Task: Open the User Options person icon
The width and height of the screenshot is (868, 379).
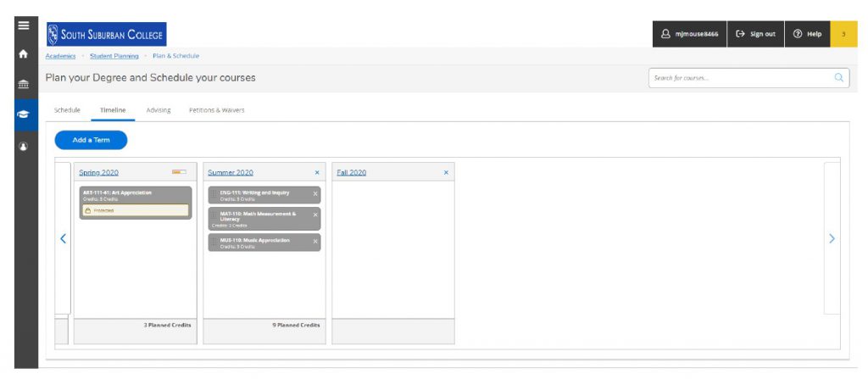Action: [23, 146]
